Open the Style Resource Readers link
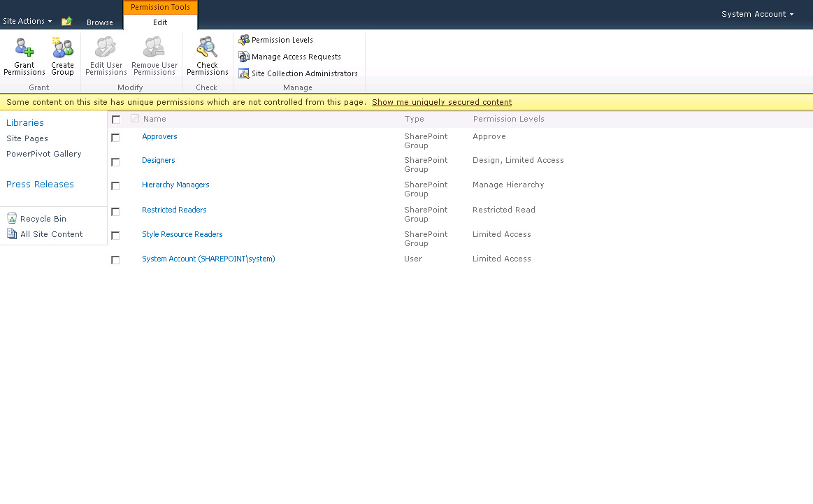Viewport: 813px width, 504px height. click(182, 234)
